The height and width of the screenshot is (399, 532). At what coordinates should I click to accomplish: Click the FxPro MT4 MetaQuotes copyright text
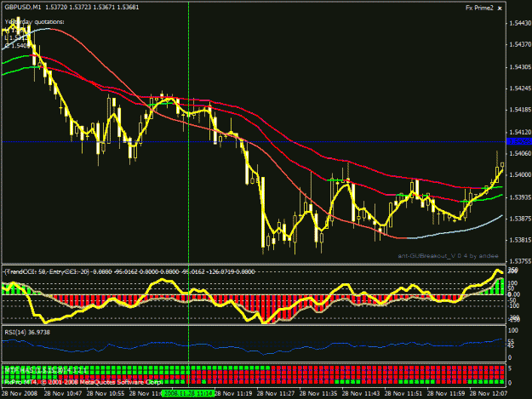point(83,382)
